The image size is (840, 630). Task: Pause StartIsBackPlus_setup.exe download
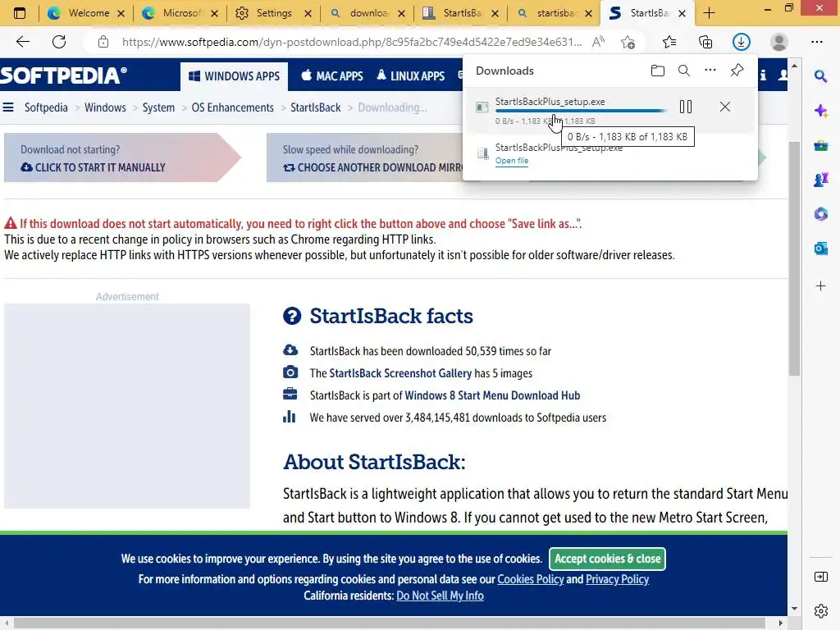(x=686, y=107)
